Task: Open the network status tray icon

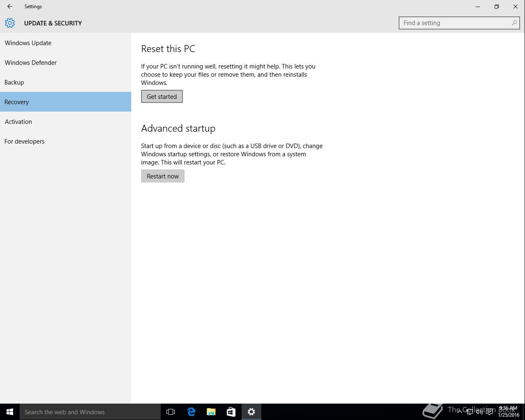Action: tap(469, 412)
